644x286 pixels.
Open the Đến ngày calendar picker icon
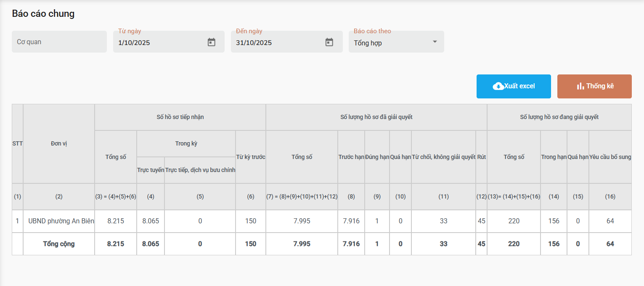click(329, 42)
